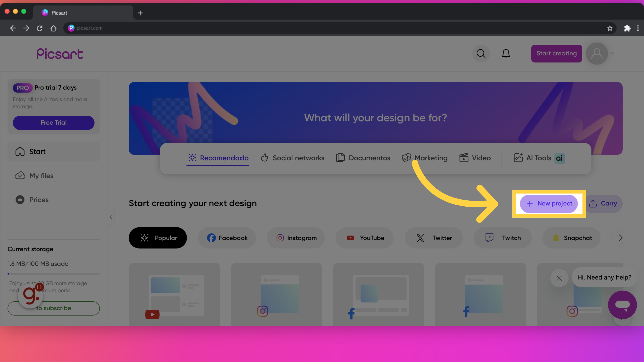The height and width of the screenshot is (362, 644).
Task: Click the collapse sidebar arrow
Action: [111, 217]
